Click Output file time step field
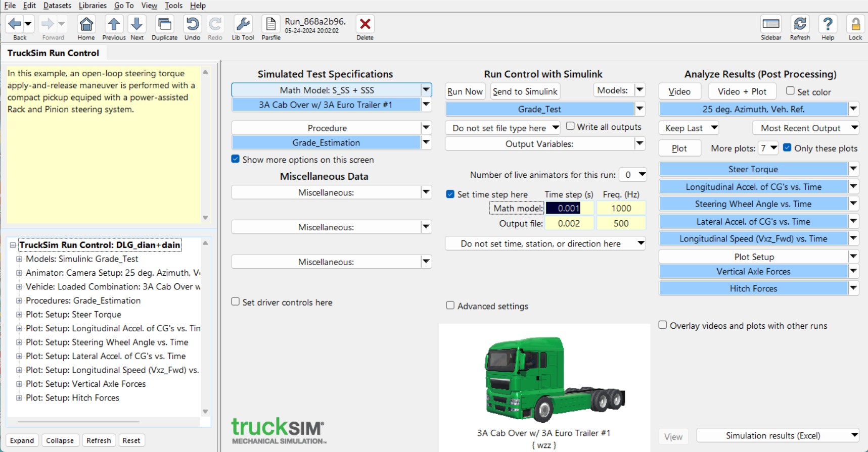Viewport: 868px width, 452px height. click(569, 223)
